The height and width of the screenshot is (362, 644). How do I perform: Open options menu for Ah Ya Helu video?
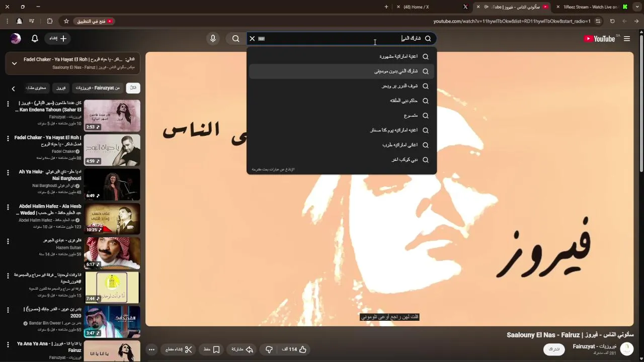click(x=8, y=173)
